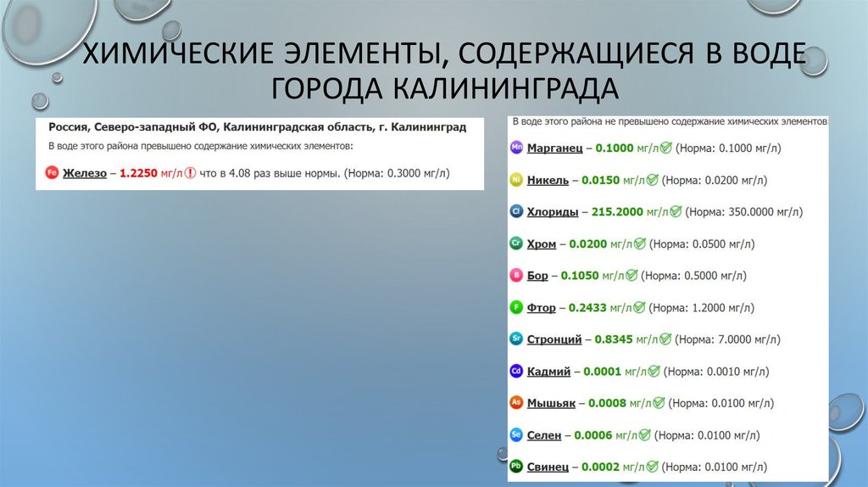
Task: Click the dark green Pb lead icon
Action: click(x=516, y=466)
